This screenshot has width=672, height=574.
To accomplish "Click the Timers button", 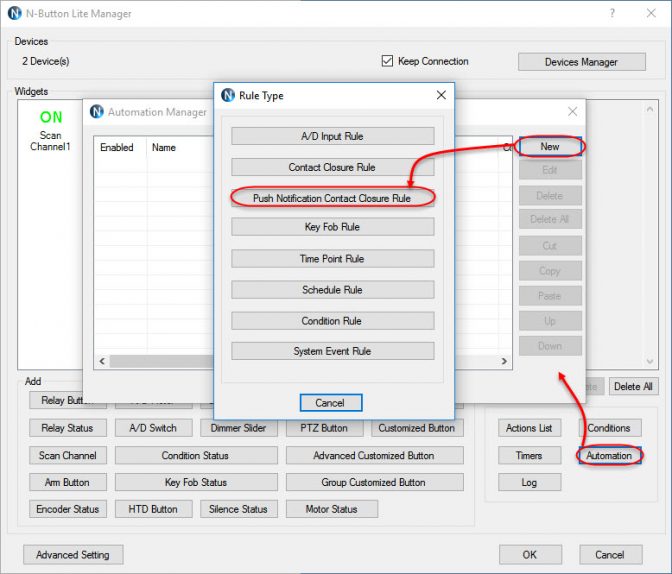I will click(x=529, y=455).
